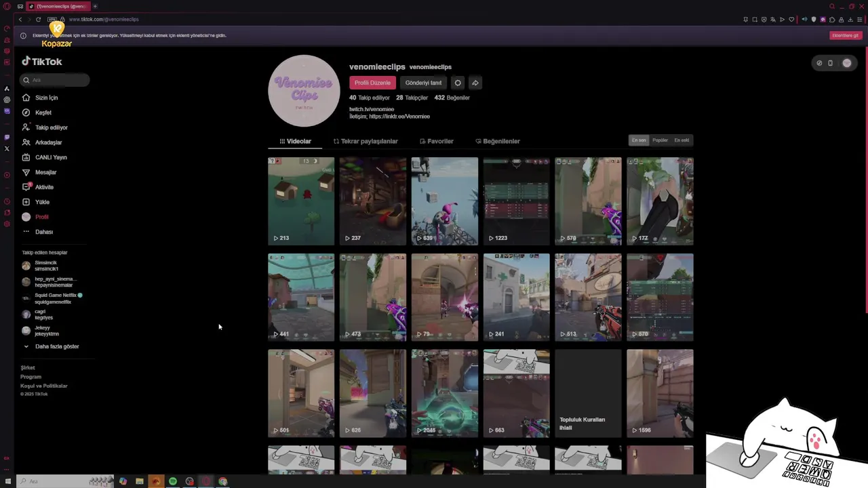Click the share profile arrow icon
This screenshot has width=868, height=488.
coord(475,83)
